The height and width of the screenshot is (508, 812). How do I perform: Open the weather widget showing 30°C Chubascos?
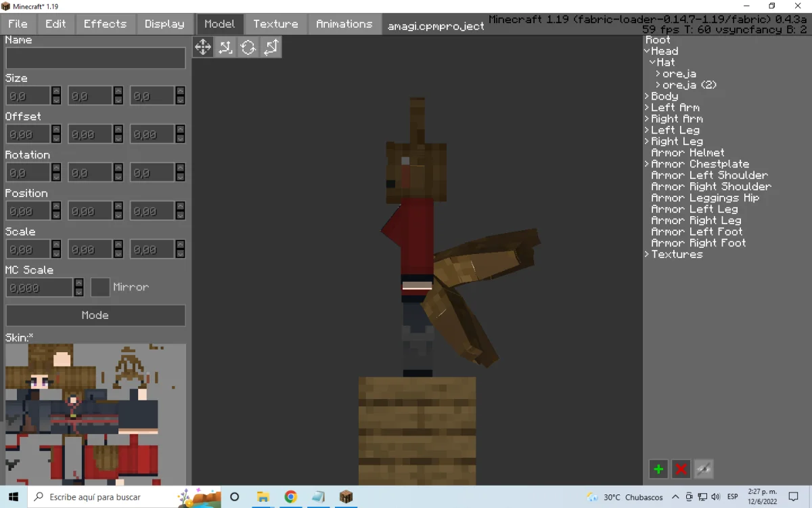point(625,497)
